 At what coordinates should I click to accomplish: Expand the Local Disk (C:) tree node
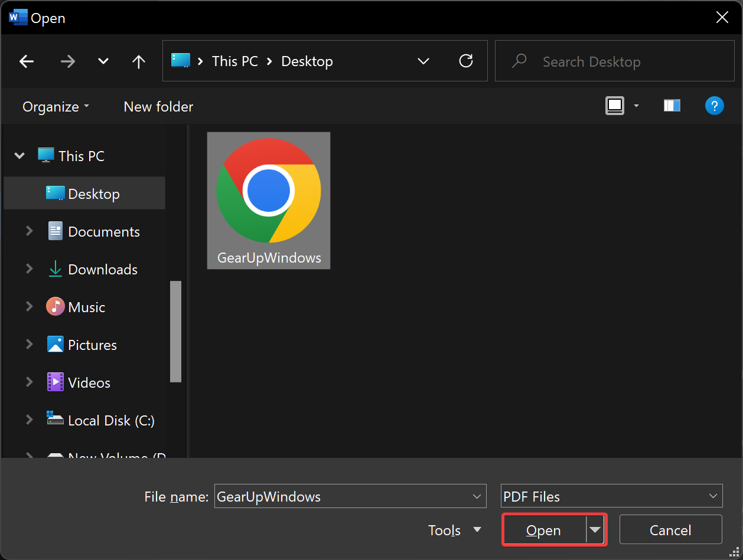(x=29, y=420)
